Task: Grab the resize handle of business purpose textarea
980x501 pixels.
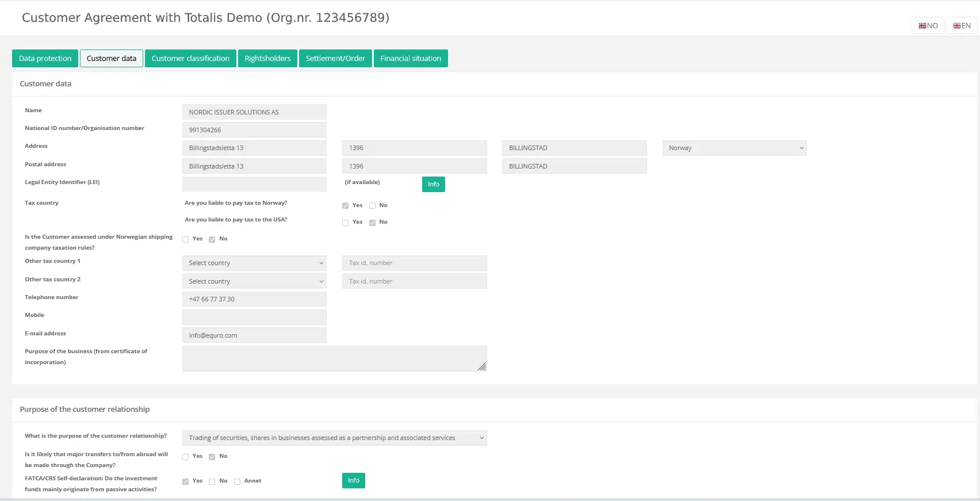Action: [482, 367]
